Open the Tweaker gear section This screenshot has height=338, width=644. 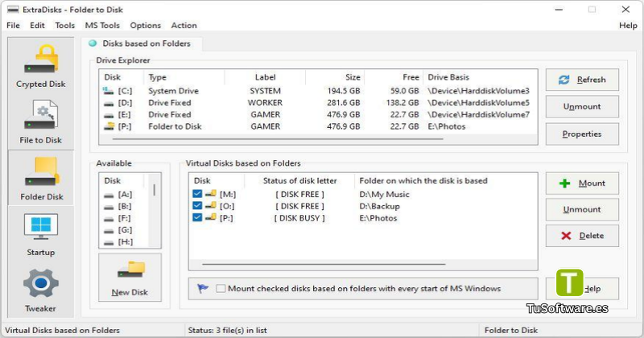[41, 290]
